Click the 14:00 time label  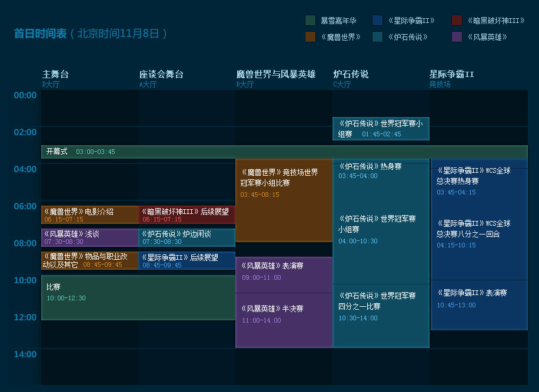point(25,354)
